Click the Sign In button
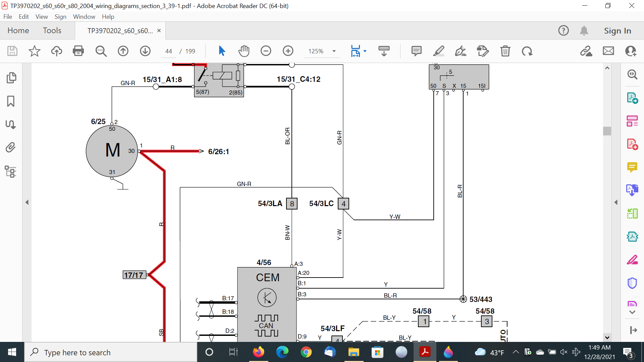 617,31
